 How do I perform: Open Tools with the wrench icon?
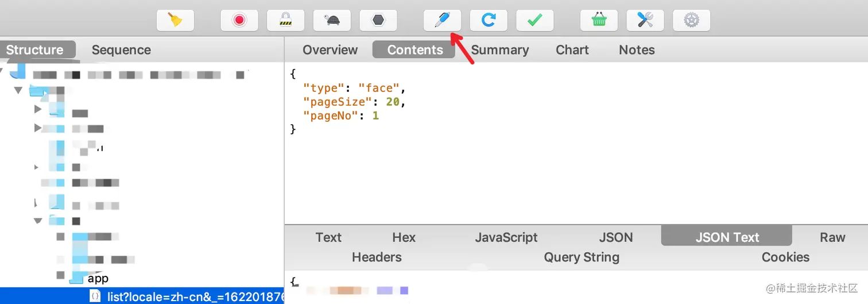tap(645, 20)
